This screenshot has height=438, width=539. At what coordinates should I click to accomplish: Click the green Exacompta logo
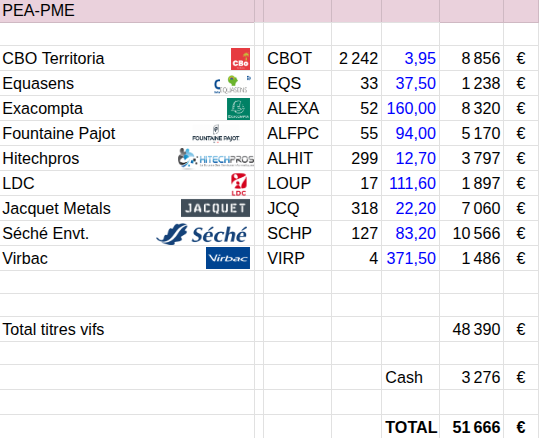[238, 109]
